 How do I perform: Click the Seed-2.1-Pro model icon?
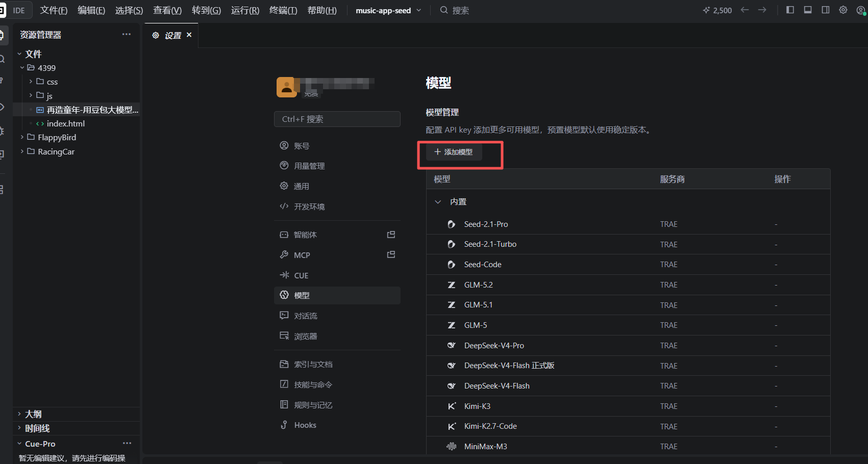pos(451,224)
